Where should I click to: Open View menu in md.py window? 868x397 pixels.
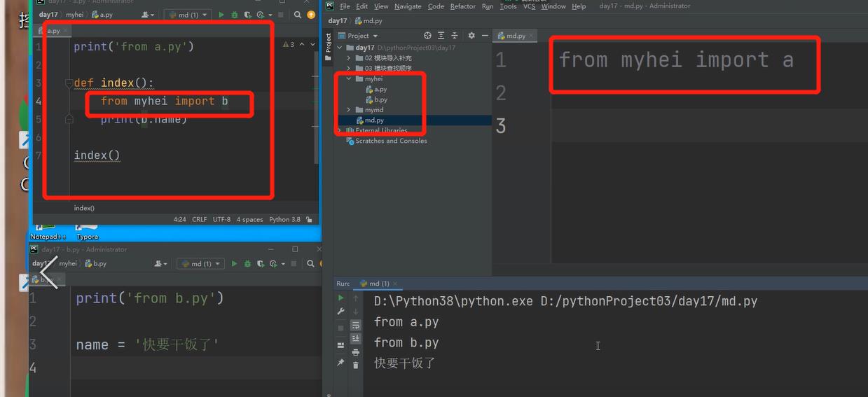click(x=381, y=6)
